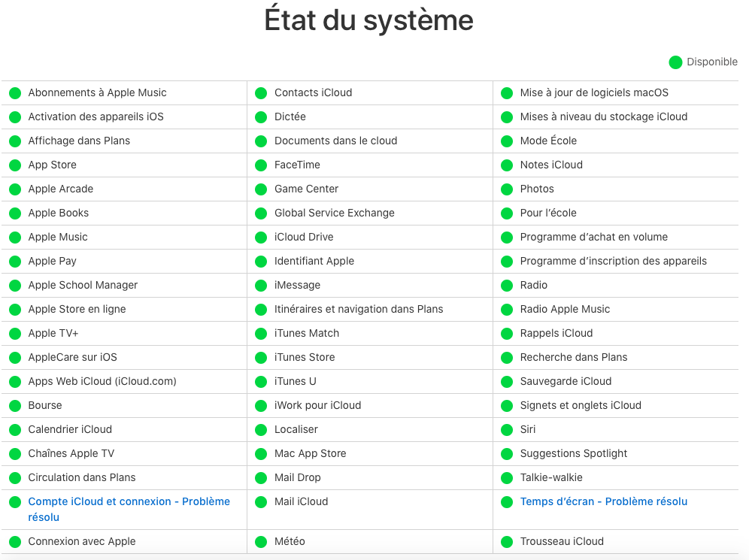The width and height of the screenshot is (749, 560).
Task: Click the Game Center service label
Action: point(306,189)
